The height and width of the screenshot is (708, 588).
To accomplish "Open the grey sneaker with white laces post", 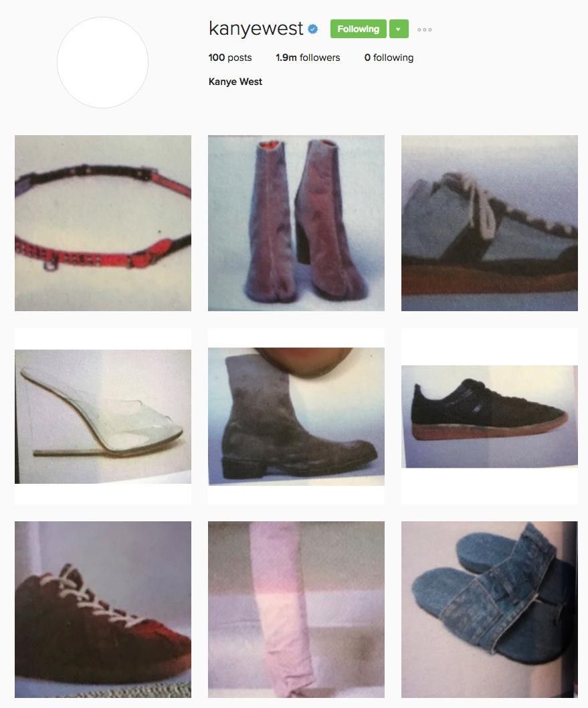I will pyautogui.click(x=490, y=223).
